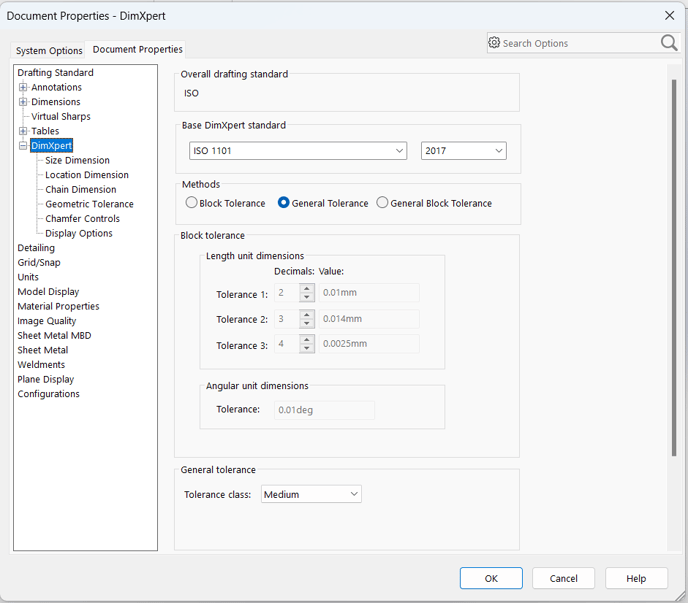Viewport: 688px width, 603px height.
Task: Decrease Tolerance 3 decimals with down arrow
Action: point(307,348)
